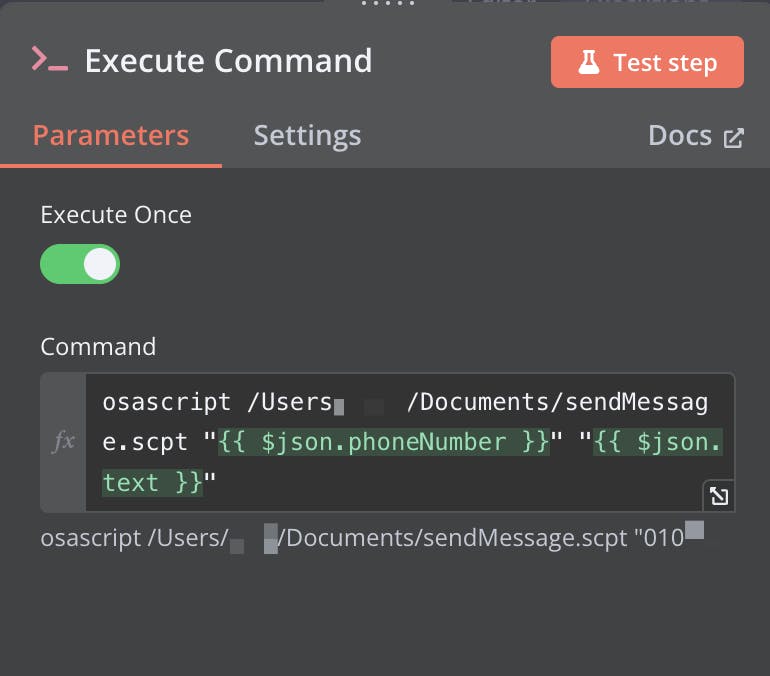
Task: Click the external link icon beside Docs
Action: (x=733, y=137)
